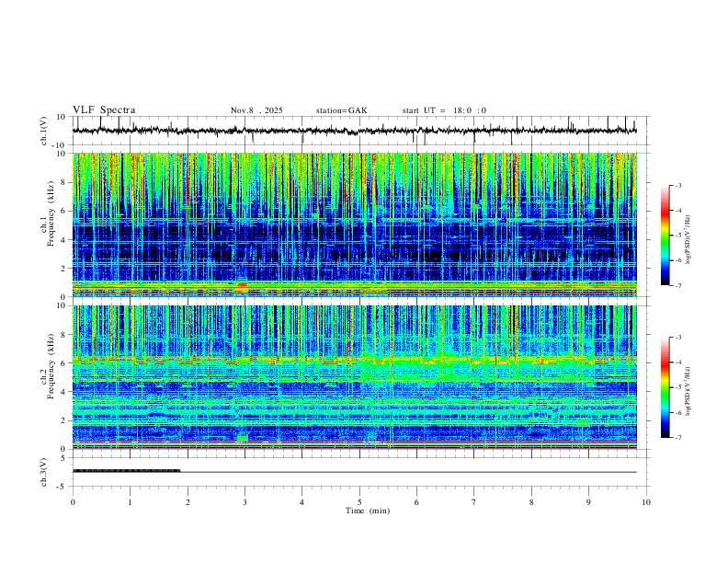
Task: Click the upper colorbar "log(PSD)(V²/Hz)" label
Action: point(688,240)
